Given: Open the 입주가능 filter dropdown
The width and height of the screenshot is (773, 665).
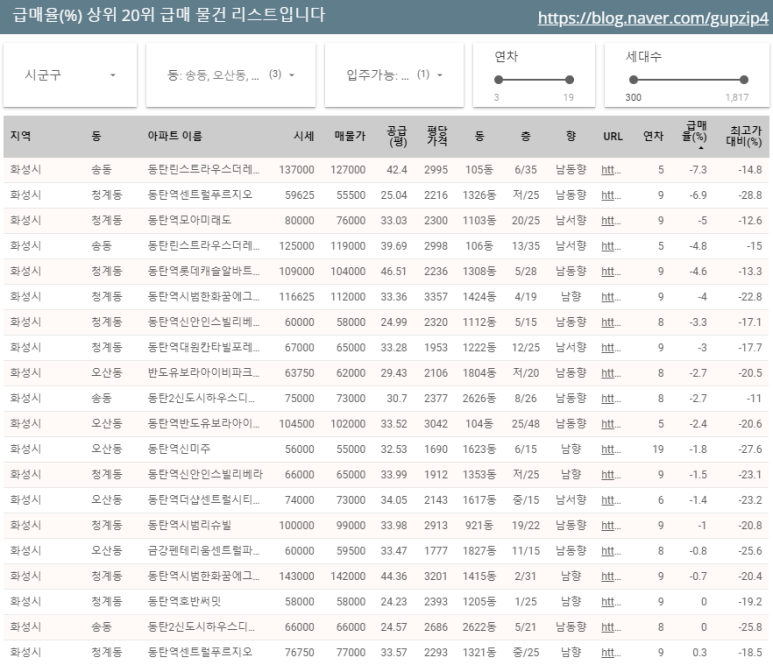Looking at the screenshot, I should pyautogui.click(x=394, y=75).
